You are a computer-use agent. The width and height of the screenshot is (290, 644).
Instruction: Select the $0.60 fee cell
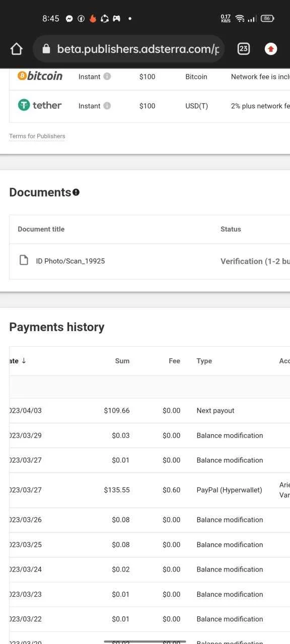click(x=172, y=490)
